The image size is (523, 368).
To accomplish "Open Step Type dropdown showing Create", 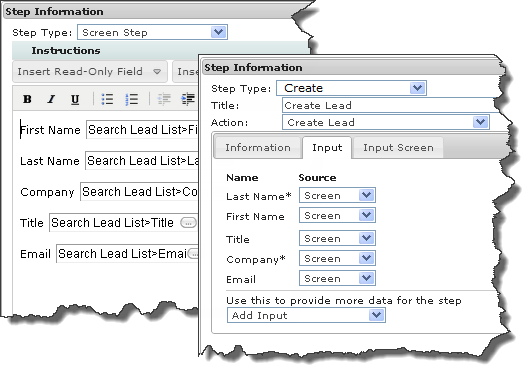I will pyautogui.click(x=351, y=88).
